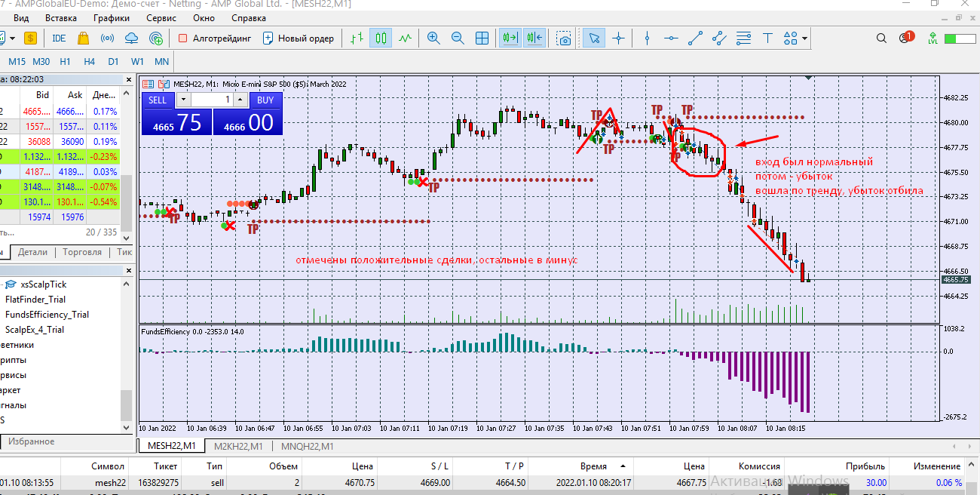The image size is (980, 495).
Task: Click SELL at 4665.75
Action: 176,121
